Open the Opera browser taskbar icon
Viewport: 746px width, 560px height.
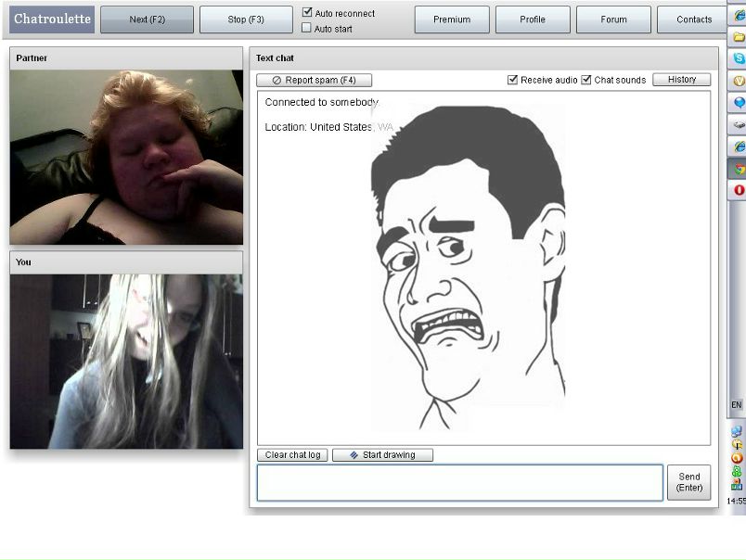(739, 190)
